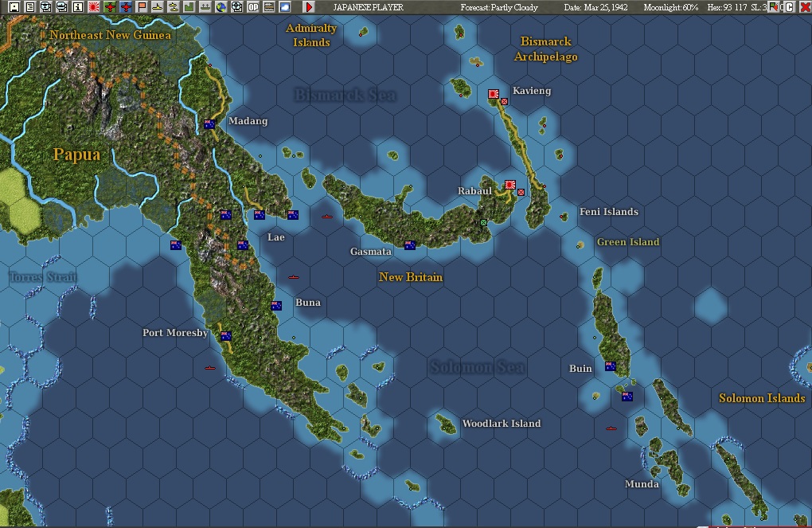The width and height of the screenshot is (812, 528).
Task: Click the green fighter aircraft icon
Action: [111, 7]
